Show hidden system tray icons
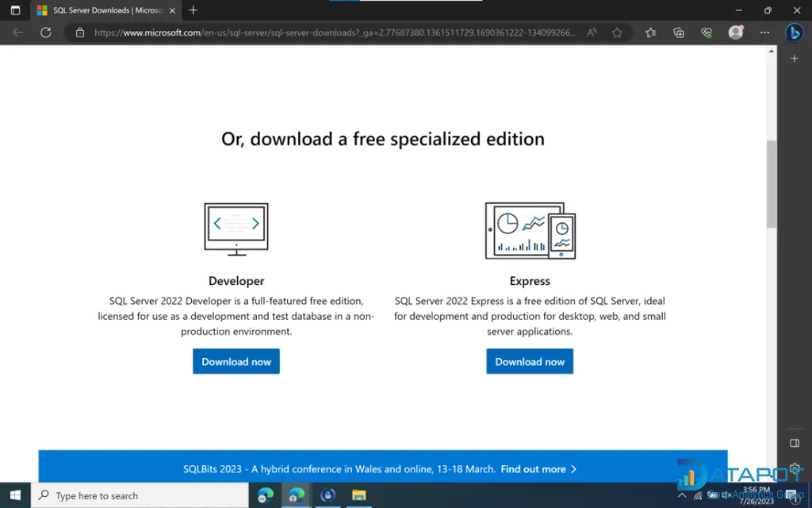 point(682,495)
